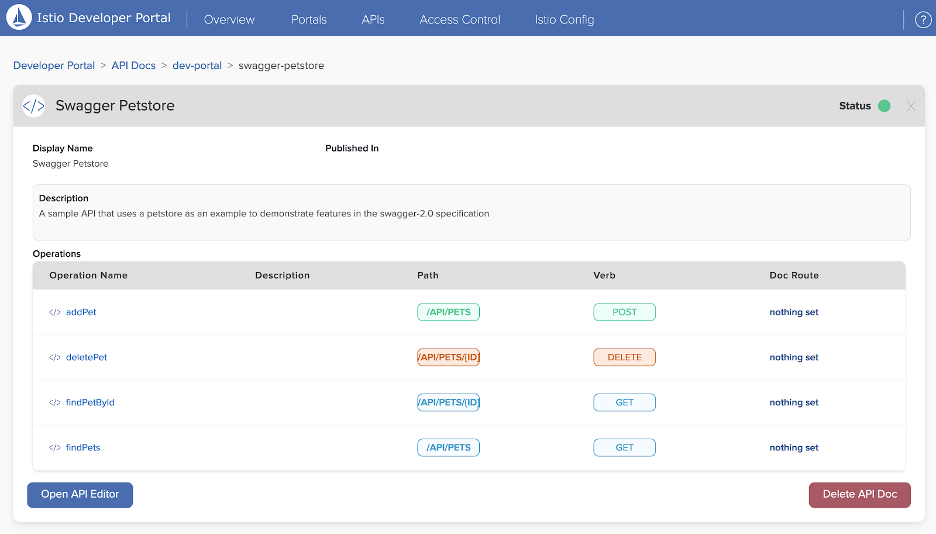Screen dimensions: 936x534
Task: Open the help question mark icon
Action: pyautogui.click(x=923, y=20)
